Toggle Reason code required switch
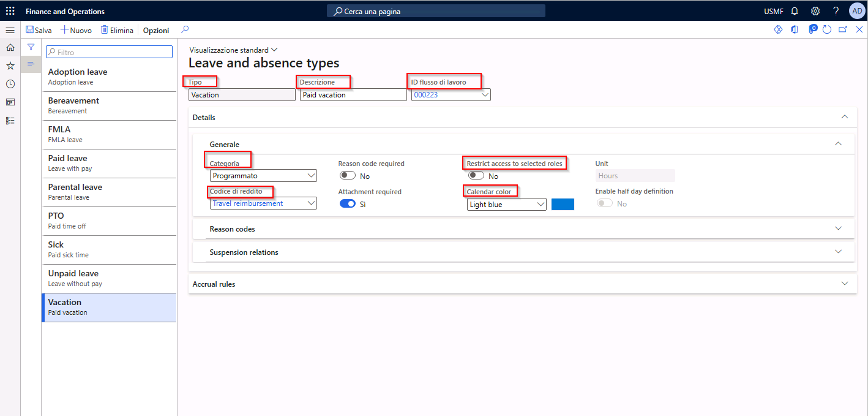This screenshot has width=868, height=416. [x=348, y=175]
